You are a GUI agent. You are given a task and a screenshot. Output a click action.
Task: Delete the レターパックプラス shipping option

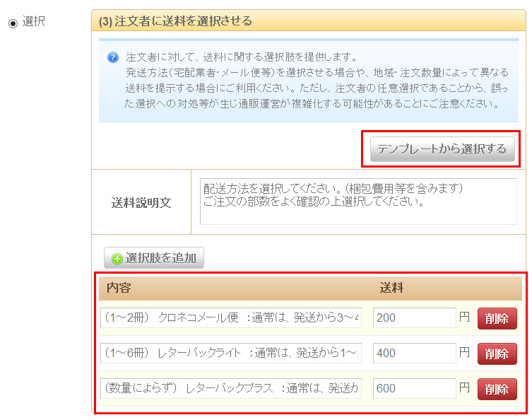point(497,389)
